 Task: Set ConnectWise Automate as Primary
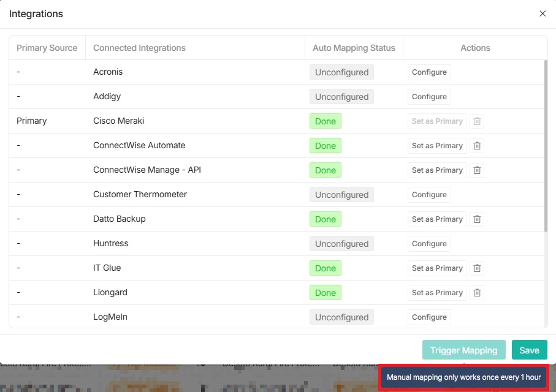(436, 146)
